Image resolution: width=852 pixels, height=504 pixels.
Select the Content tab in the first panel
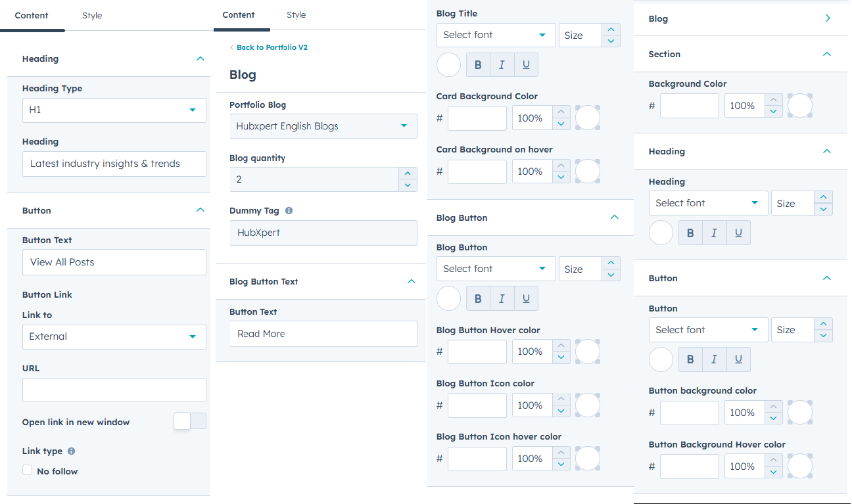[x=32, y=15]
